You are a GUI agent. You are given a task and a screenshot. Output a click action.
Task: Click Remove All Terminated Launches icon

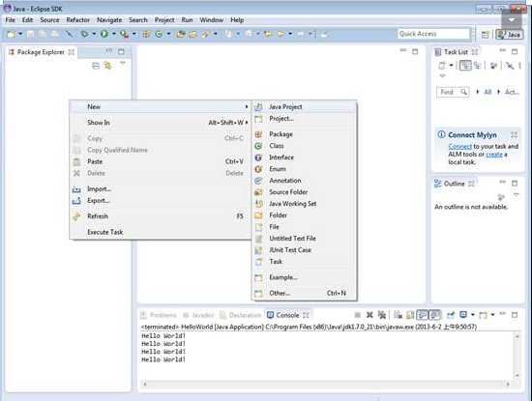pyautogui.click(x=382, y=315)
